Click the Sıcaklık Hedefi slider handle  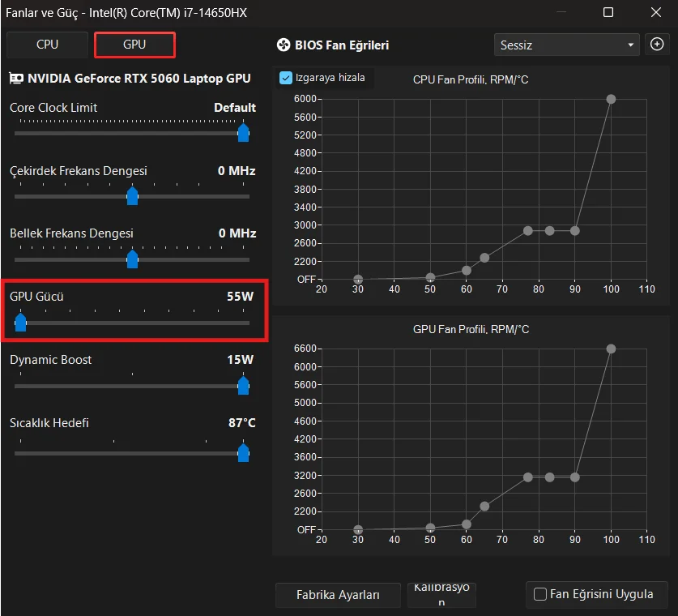tap(244, 453)
